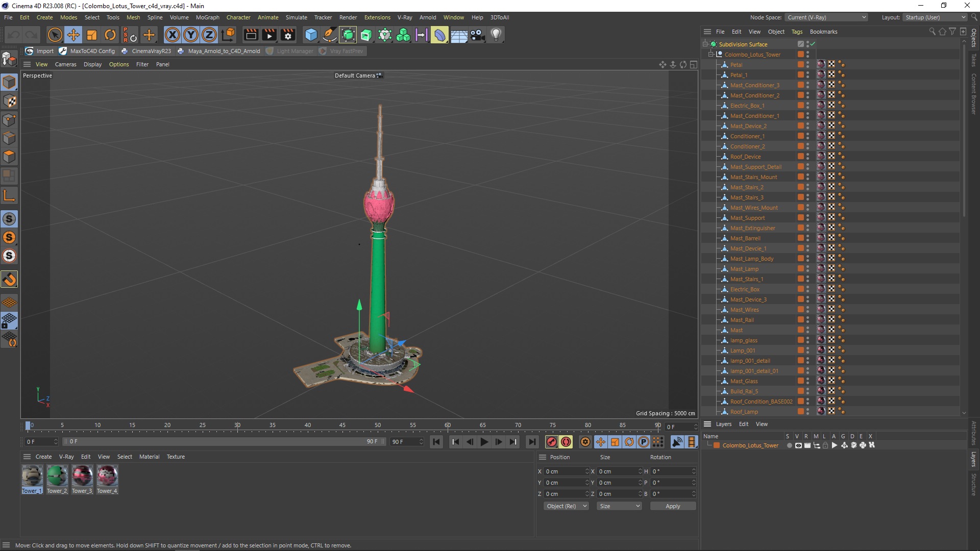Add a Subdivision Surface generator

[x=348, y=35]
